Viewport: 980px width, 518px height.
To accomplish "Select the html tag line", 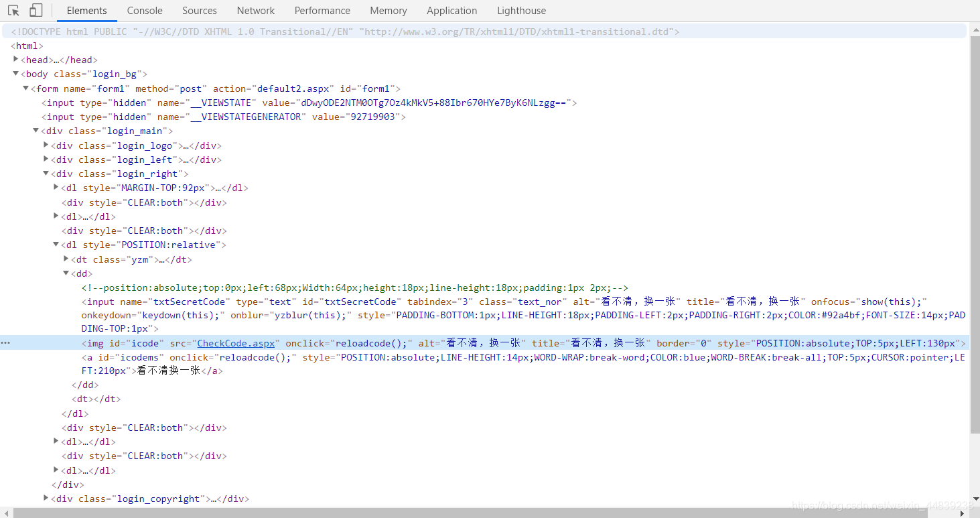I will tap(27, 46).
